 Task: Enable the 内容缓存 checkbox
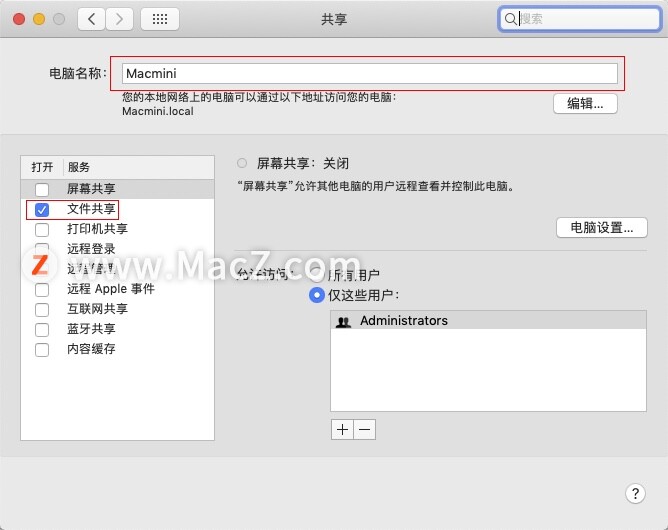[42, 350]
